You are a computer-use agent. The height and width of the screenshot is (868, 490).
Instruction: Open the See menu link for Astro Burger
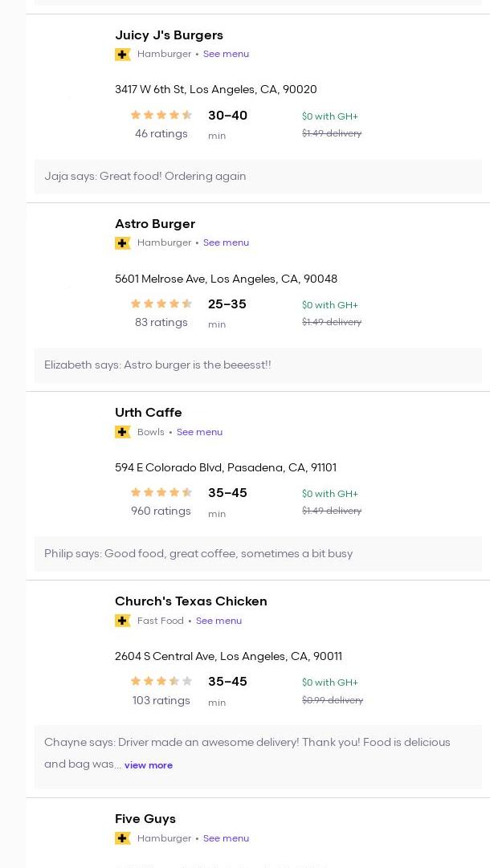coord(226,242)
